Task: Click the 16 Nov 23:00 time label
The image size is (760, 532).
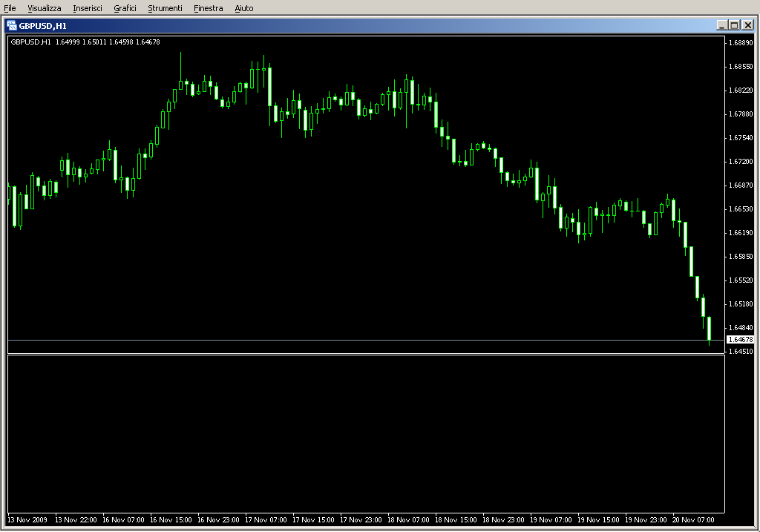Action: (x=218, y=520)
